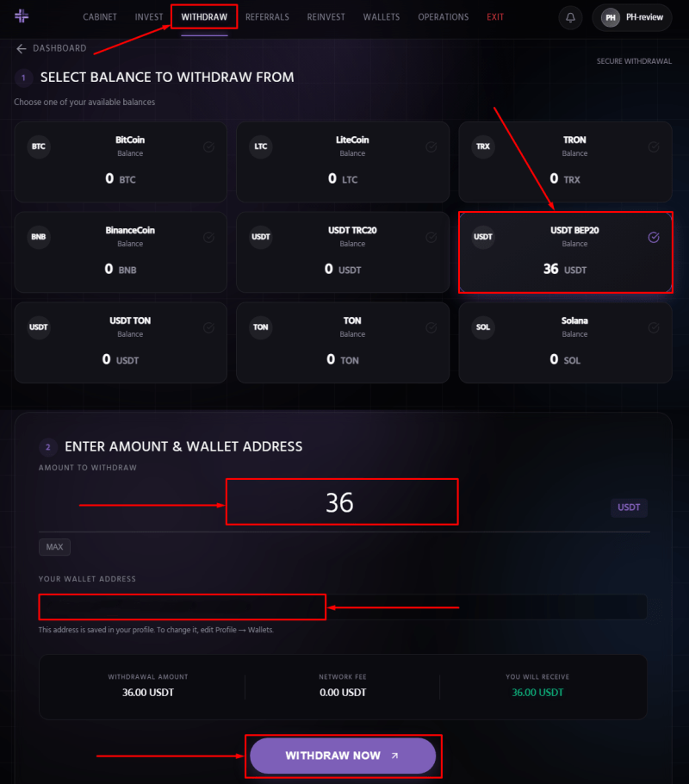The height and width of the screenshot is (784, 689).
Task: Select the USDT TRC20 balance checkmark
Action: [x=431, y=237]
